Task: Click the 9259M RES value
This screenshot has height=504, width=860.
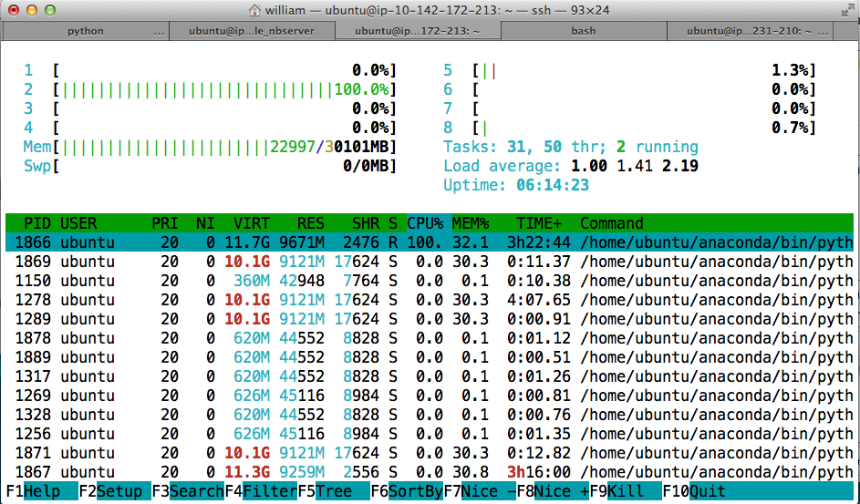Action: coord(302,472)
